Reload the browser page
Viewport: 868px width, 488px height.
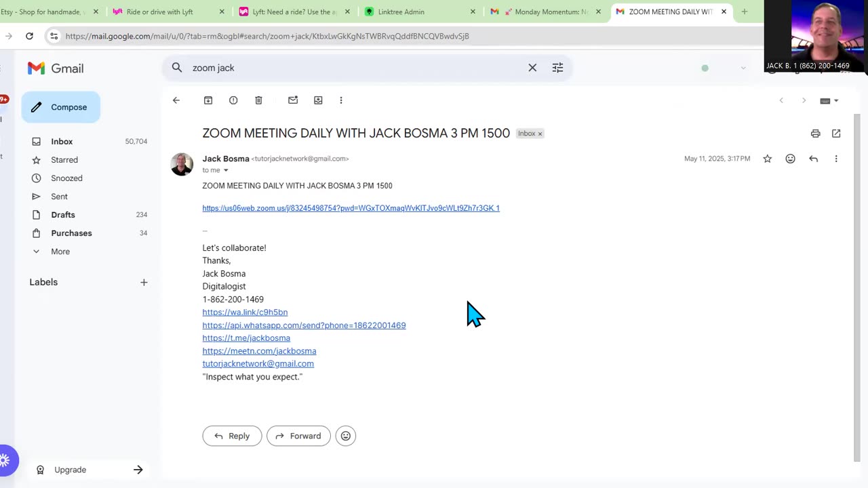tap(29, 36)
